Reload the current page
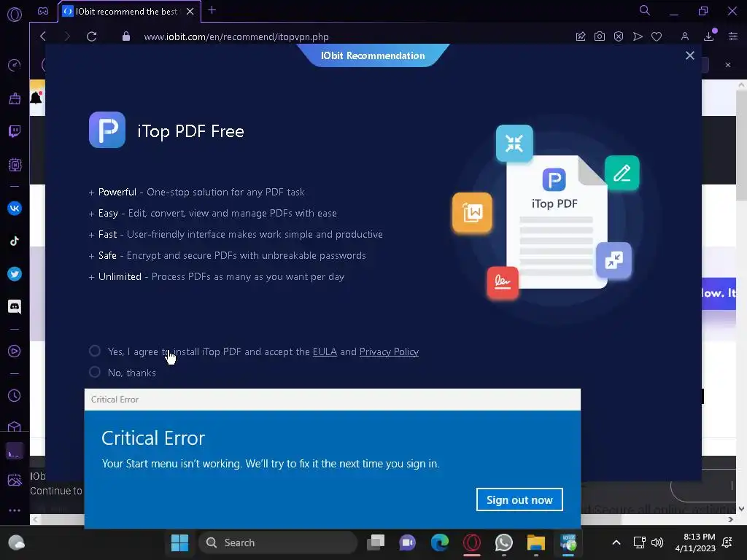Image resolution: width=747 pixels, height=560 pixels. [x=91, y=36]
